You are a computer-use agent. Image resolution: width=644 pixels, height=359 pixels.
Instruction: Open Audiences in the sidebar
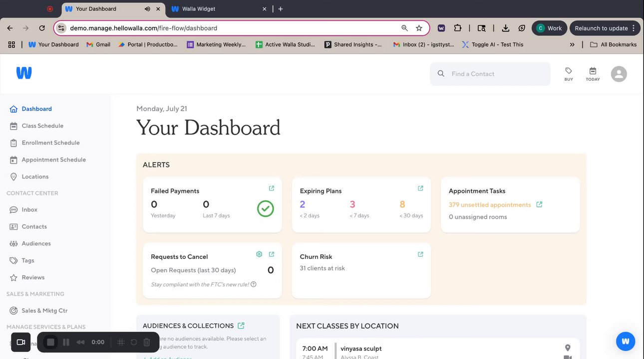(36, 243)
